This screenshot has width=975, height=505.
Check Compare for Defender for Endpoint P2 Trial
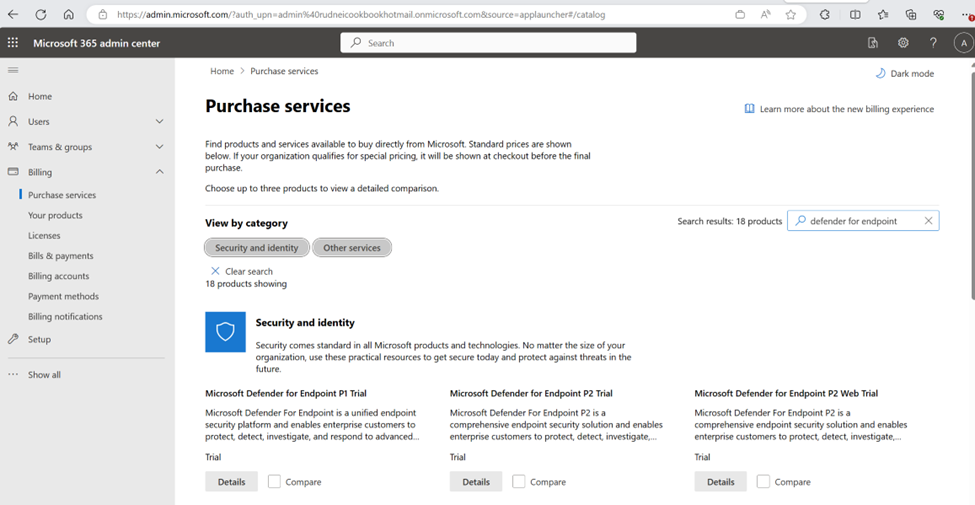pyautogui.click(x=519, y=481)
